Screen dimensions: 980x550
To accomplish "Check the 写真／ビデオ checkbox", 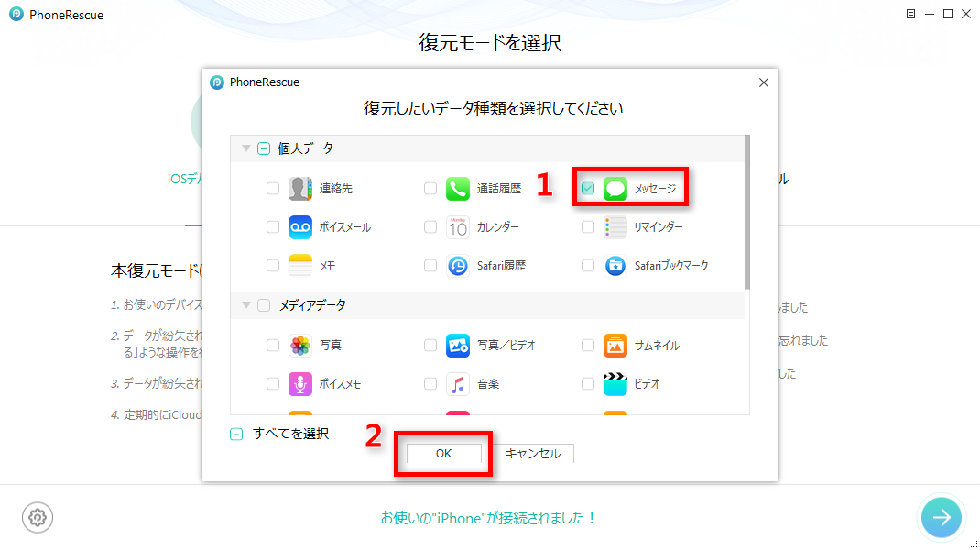I will tap(430, 345).
